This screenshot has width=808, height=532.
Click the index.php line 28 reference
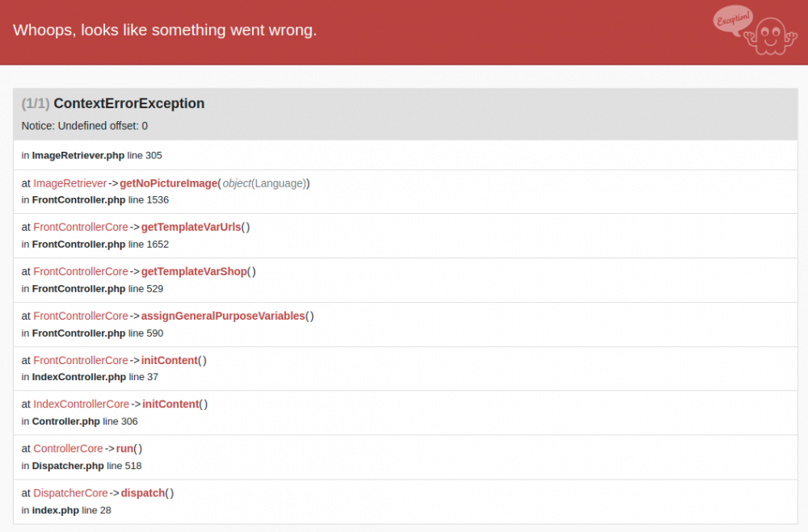(x=66, y=510)
